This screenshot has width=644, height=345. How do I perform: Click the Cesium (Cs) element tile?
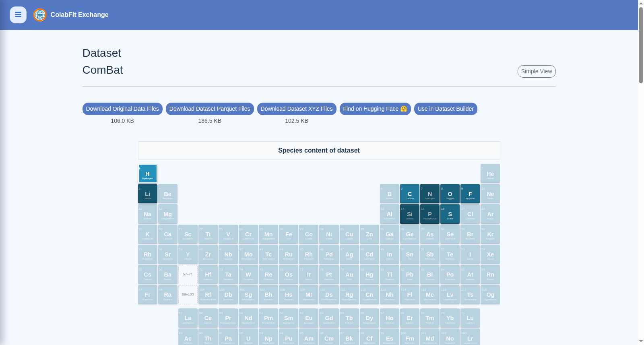[x=148, y=275]
